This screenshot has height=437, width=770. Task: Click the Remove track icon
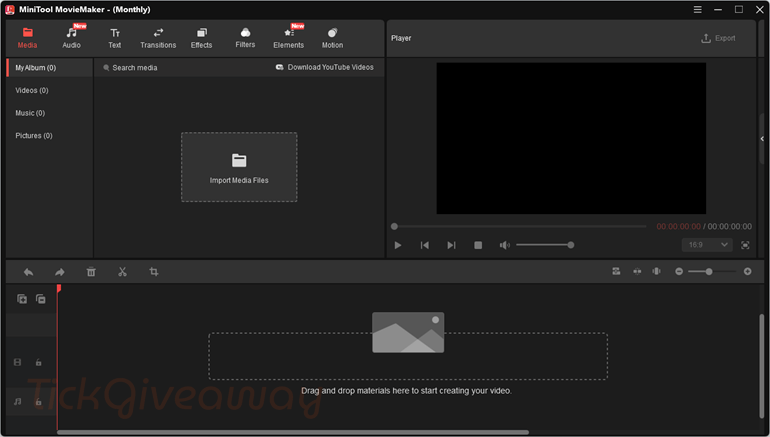[41, 299]
